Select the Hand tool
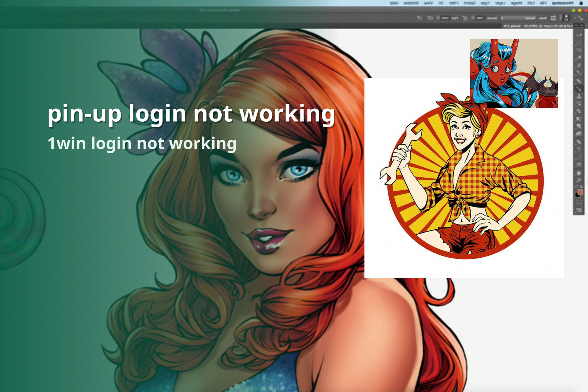Screen dimensions: 588x392 tap(579, 172)
